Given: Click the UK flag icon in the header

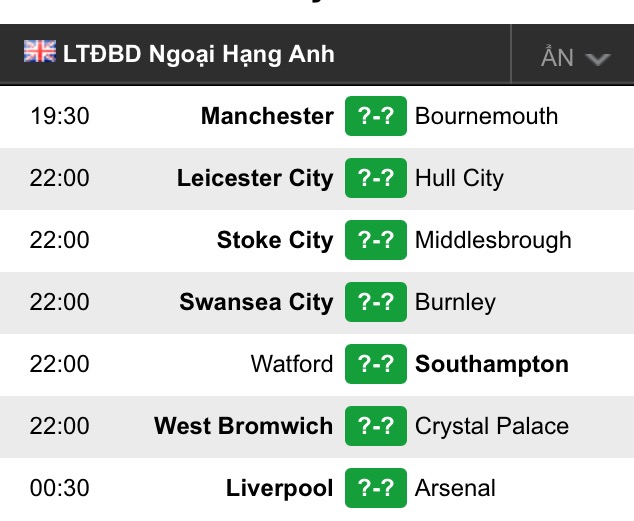Looking at the screenshot, I should (x=40, y=51).
